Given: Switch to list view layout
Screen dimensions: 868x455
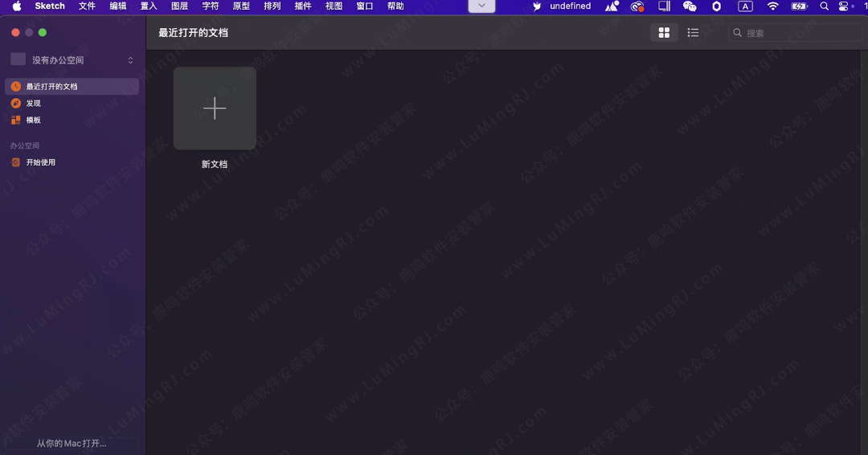Looking at the screenshot, I should [693, 33].
